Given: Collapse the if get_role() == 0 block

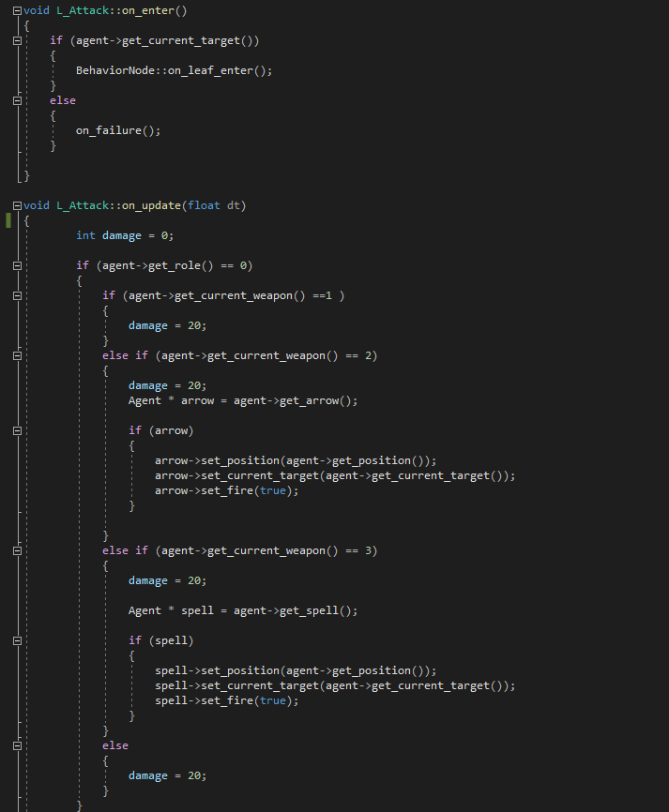Looking at the screenshot, I should pos(17,265).
